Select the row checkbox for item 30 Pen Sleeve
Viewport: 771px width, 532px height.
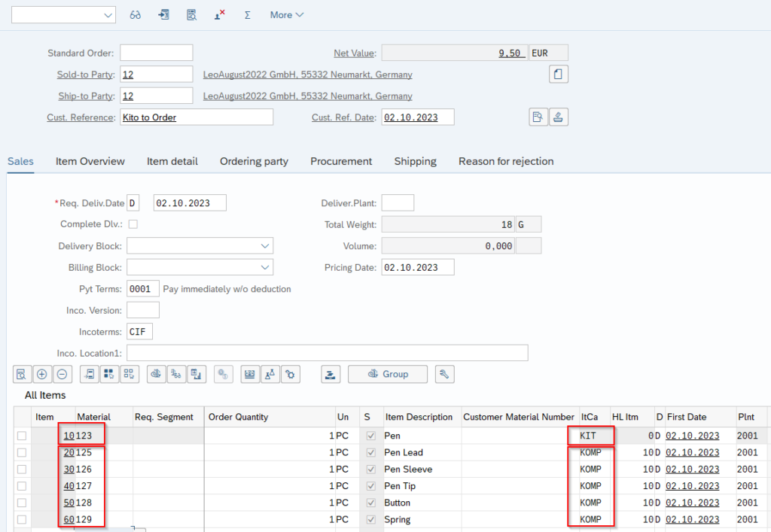pyautogui.click(x=22, y=469)
